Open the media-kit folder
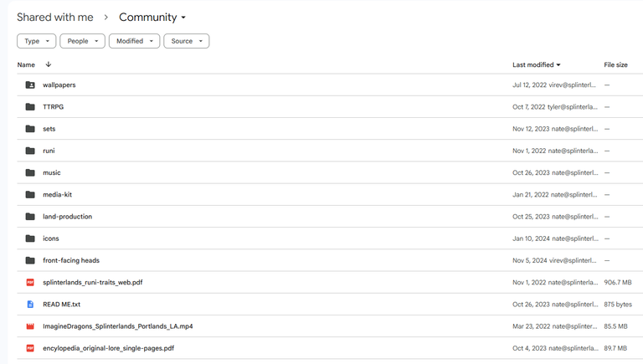Image resolution: width=643 pixels, height=364 pixels. (x=58, y=195)
